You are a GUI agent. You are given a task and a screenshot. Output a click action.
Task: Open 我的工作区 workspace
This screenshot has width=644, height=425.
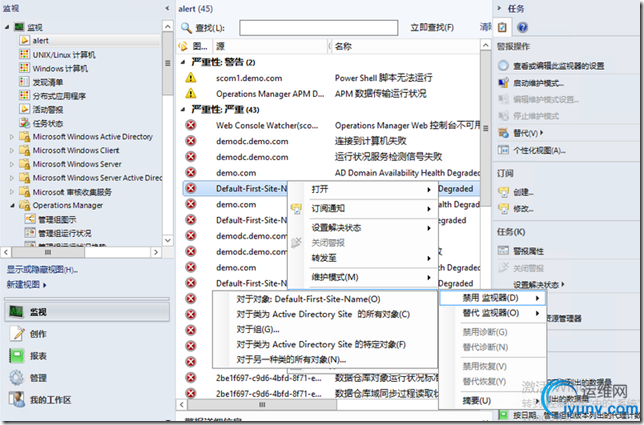50,400
